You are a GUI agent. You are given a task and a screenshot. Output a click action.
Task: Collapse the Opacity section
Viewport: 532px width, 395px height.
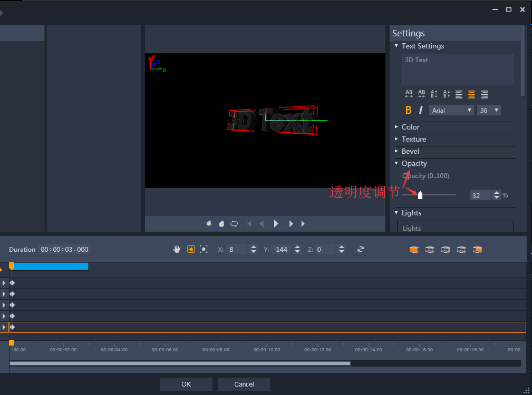tap(414, 163)
